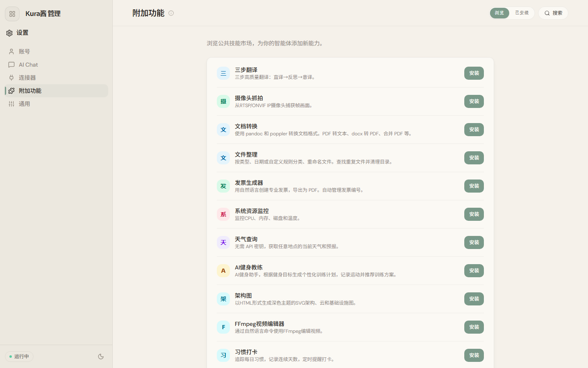Install the 三步翻译 skill
The width and height of the screenshot is (588, 368).
[474, 73]
